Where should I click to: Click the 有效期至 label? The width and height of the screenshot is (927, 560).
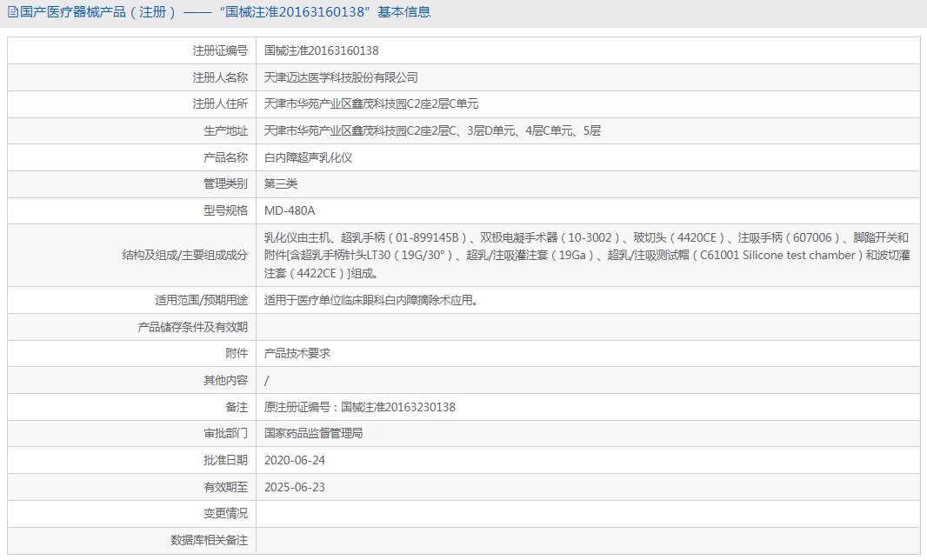[226, 487]
